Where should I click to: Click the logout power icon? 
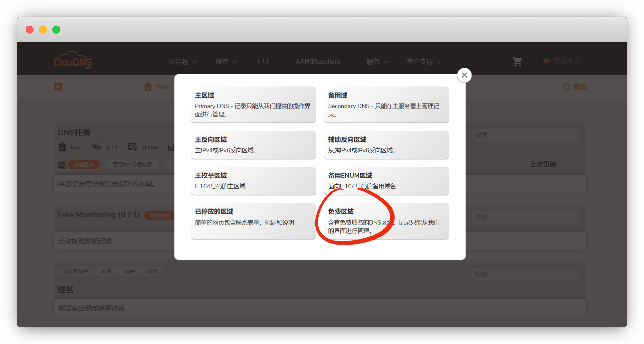click(567, 86)
